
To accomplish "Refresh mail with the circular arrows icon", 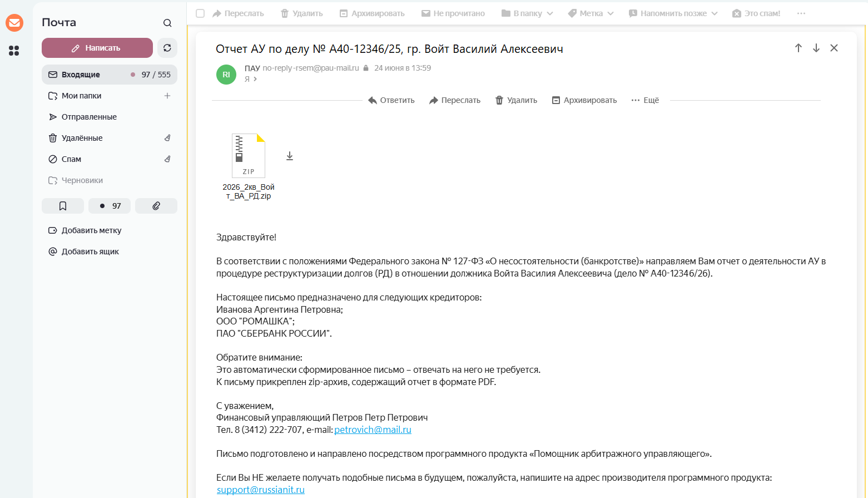I will [167, 48].
